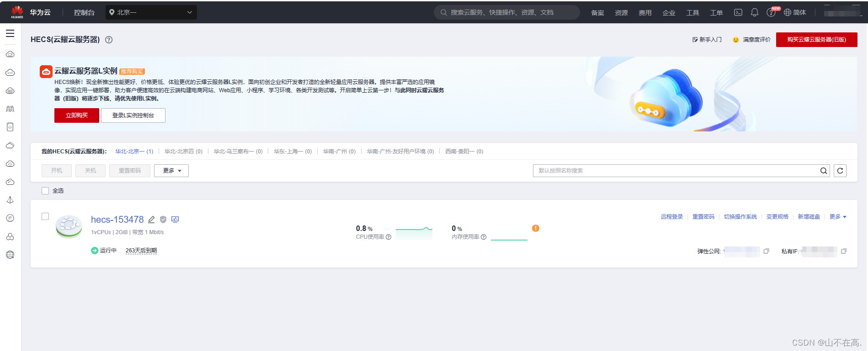Click 登录L实例控制台 button
868x351 pixels.
pyautogui.click(x=133, y=115)
